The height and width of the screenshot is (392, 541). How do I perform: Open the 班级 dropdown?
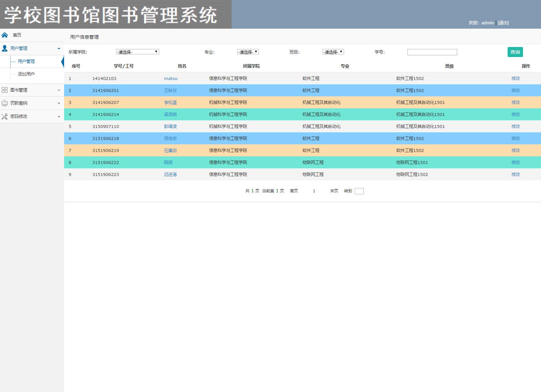click(333, 52)
